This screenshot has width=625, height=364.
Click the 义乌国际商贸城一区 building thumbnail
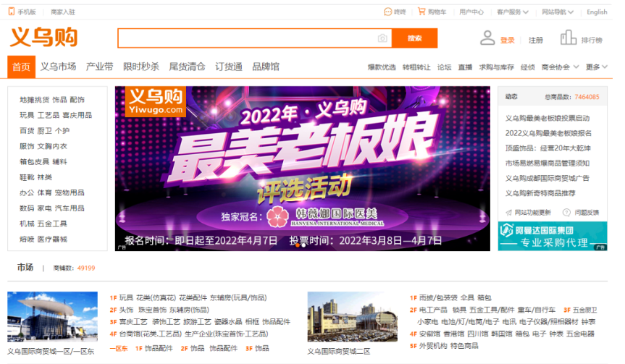(52, 317)
